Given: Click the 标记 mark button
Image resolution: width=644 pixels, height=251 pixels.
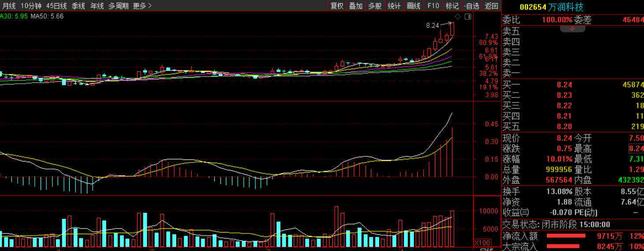Looking at the screenshot, I should point(452,6).
